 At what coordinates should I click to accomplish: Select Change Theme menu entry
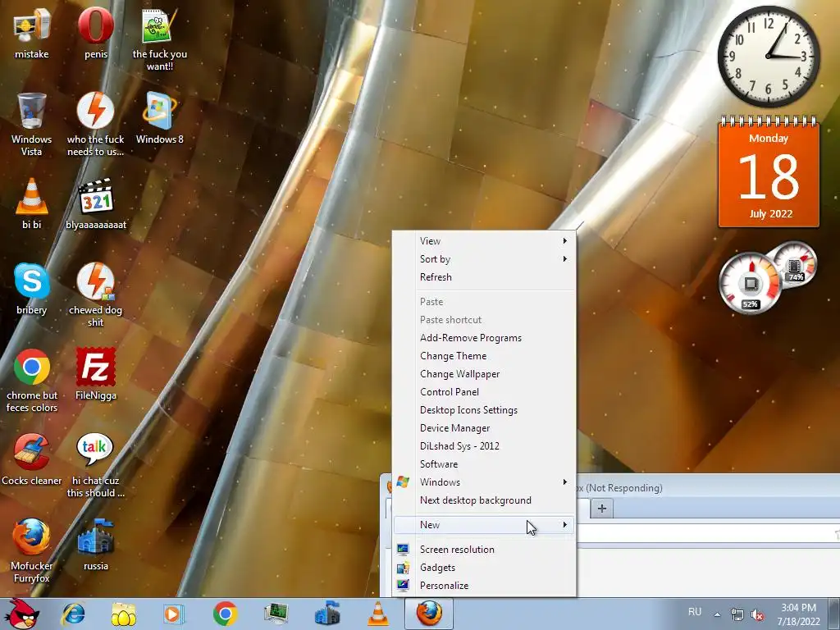[484, 356]
